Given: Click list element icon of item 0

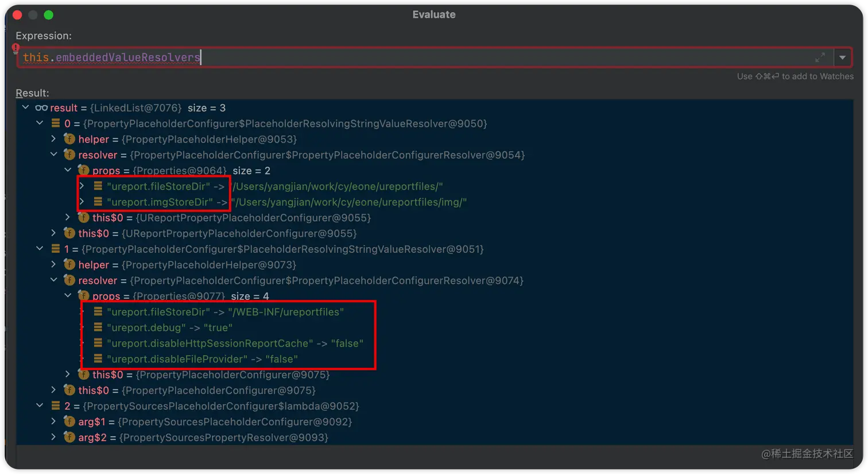Looking at the screenshot, I should point(56,124).
